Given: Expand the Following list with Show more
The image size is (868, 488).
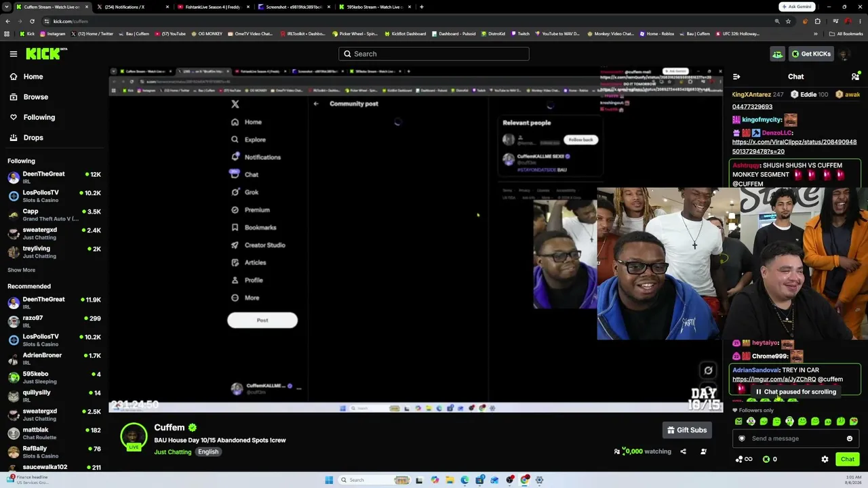Looking at the screenshot, I should 21,270.
